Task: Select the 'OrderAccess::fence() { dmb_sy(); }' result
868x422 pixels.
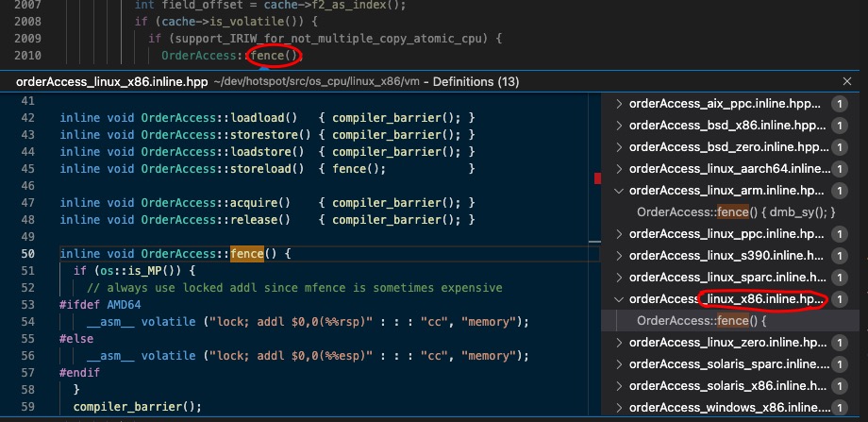Action: point(736,212)
